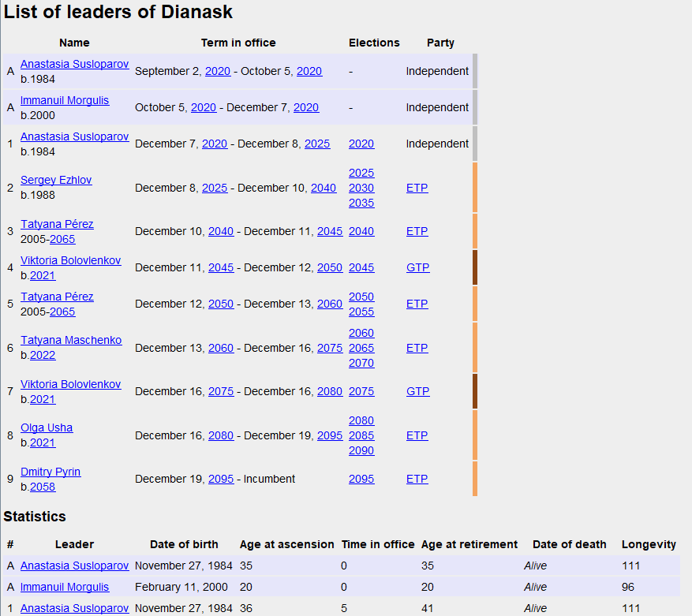Open the 2030 election link
Image resolution: width=692 pixels, height=616 pixels.
pos(361,188)
